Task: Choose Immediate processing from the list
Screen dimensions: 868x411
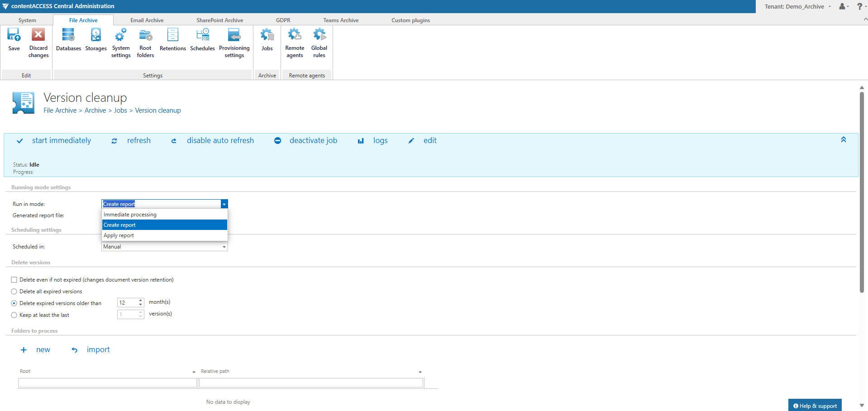Action: 165,215
